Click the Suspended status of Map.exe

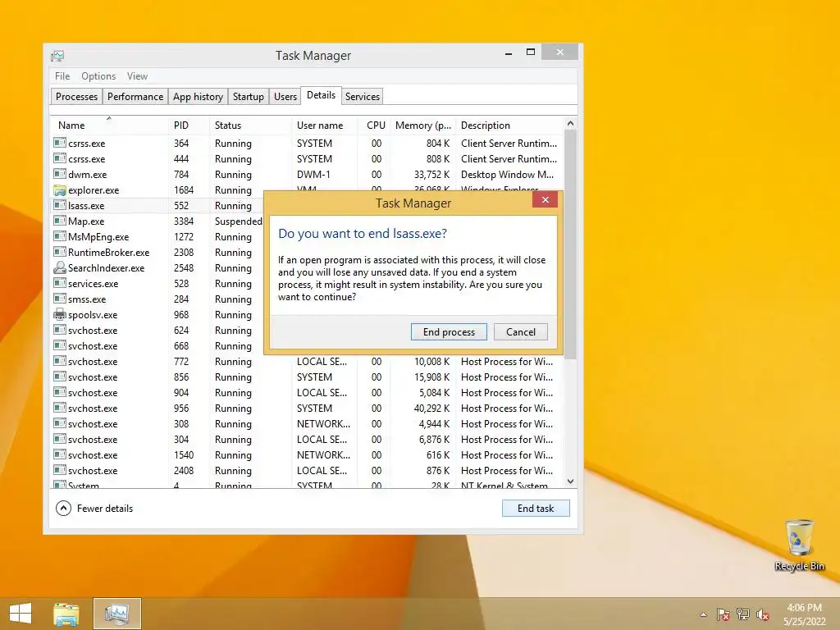click(239, 221)
